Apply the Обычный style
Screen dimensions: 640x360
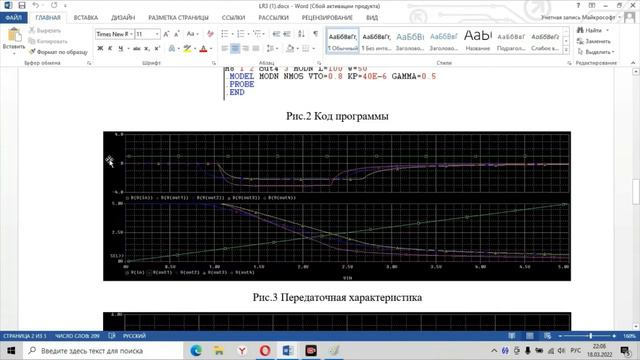pyautogui.click(x=343, y=41)
